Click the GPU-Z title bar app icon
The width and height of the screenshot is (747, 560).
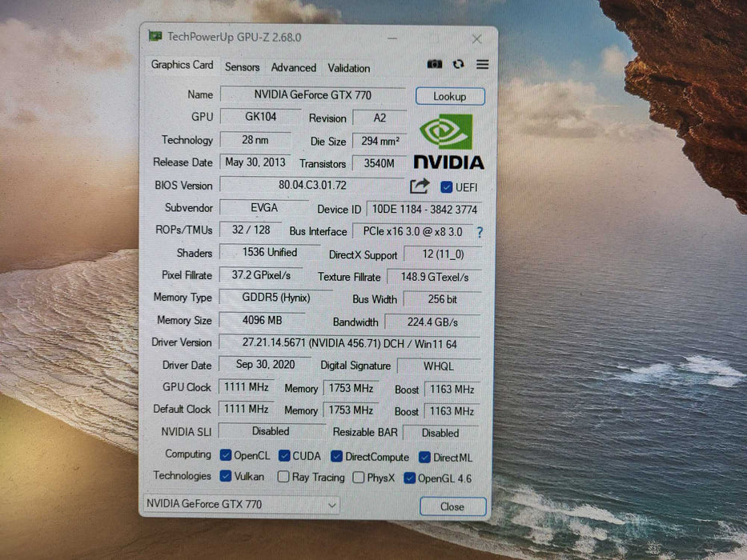pos(155,37)
